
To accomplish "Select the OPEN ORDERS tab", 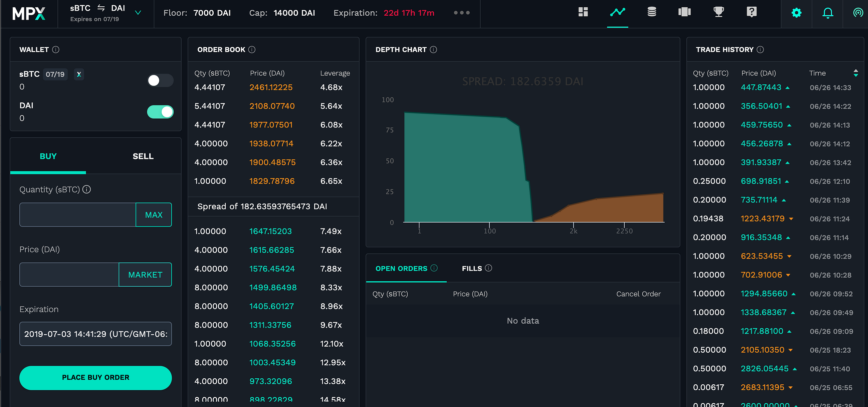I will coord(406,269).
